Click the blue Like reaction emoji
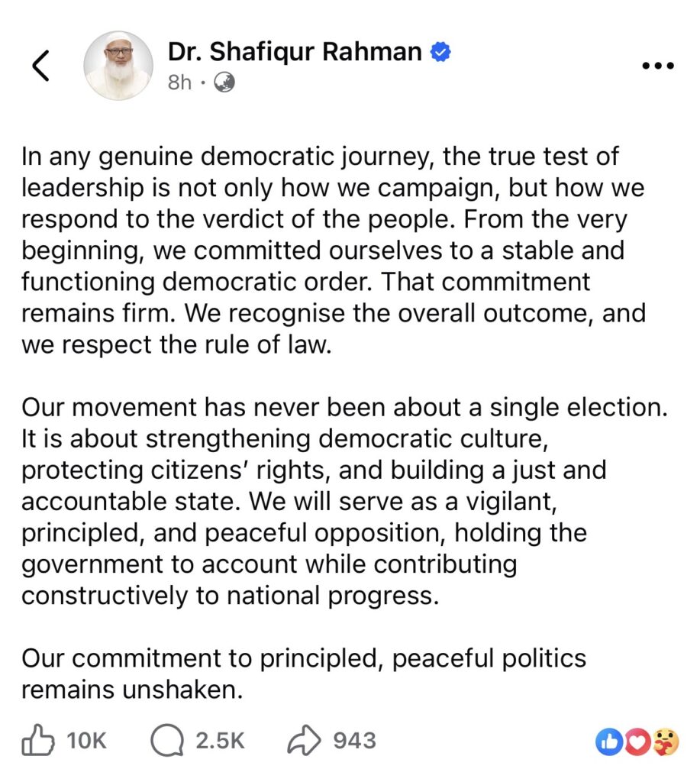This screenshot has height=782, width=700. [609, 741]
